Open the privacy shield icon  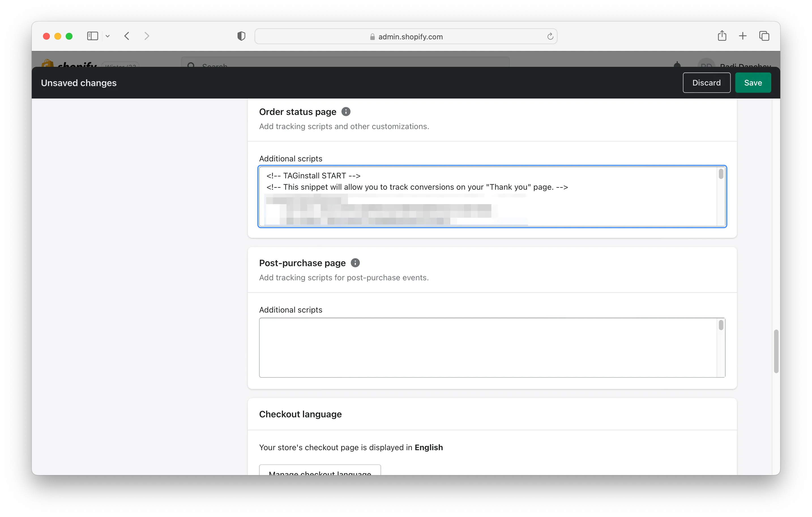(x=241, y=36)
